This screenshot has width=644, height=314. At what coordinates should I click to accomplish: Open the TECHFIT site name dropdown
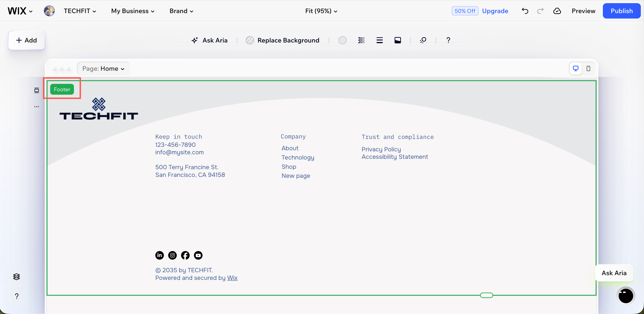(80, 11)
